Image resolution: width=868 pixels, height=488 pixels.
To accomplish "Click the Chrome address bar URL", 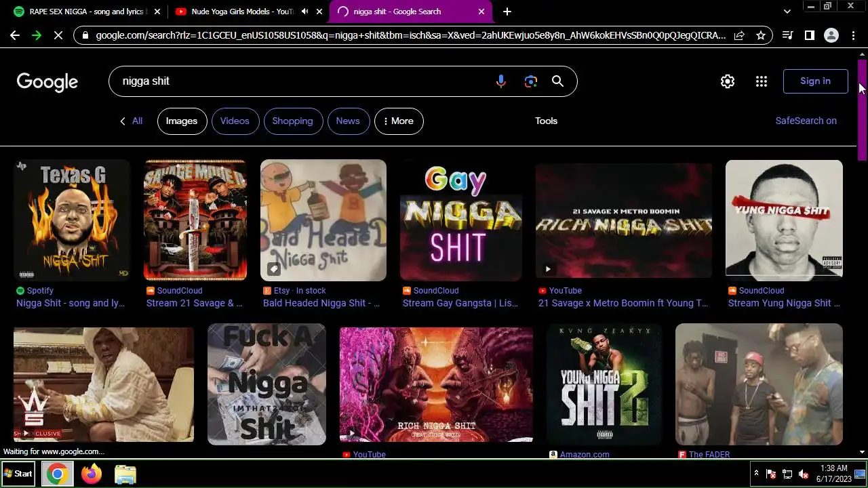I will (410, 35).
